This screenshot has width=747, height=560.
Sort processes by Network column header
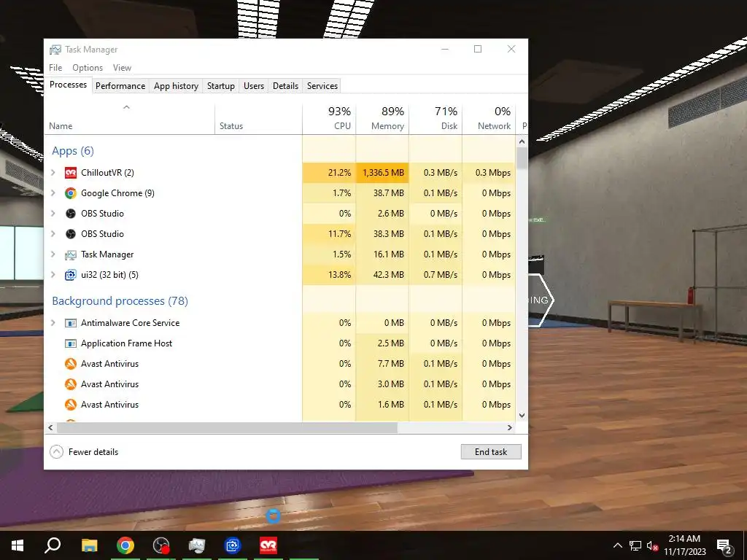(489, 119)
